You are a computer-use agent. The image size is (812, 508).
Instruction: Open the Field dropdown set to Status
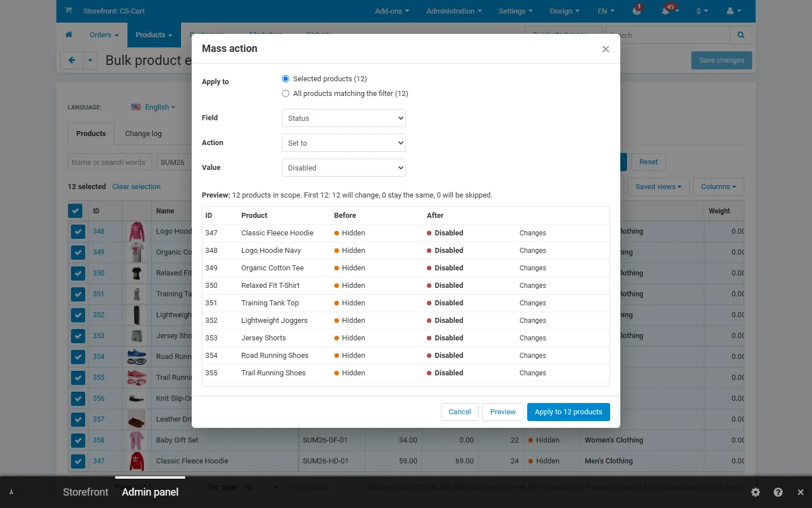pos(343,118)
